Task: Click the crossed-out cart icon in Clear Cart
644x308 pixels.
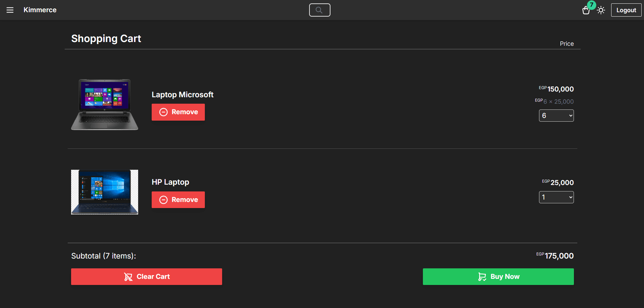Action: (128, 277)
